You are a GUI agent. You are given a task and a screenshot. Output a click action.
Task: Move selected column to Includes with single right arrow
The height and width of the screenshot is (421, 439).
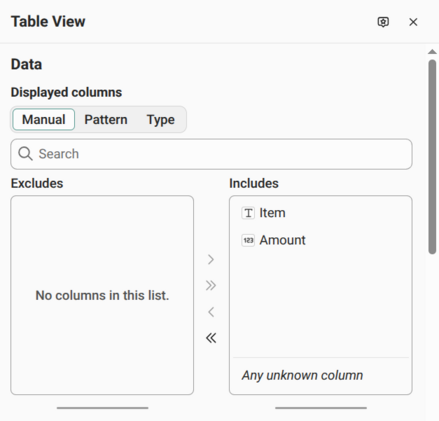(211, 259)
